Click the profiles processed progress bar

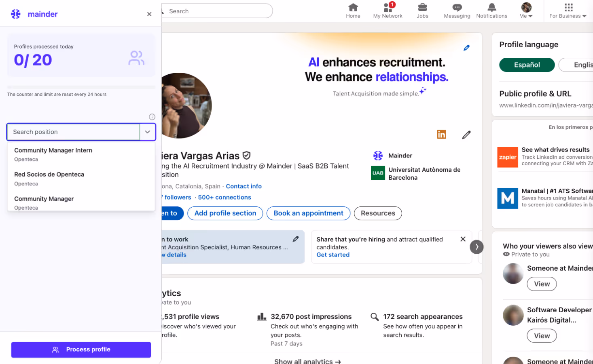tap(81, 87)
